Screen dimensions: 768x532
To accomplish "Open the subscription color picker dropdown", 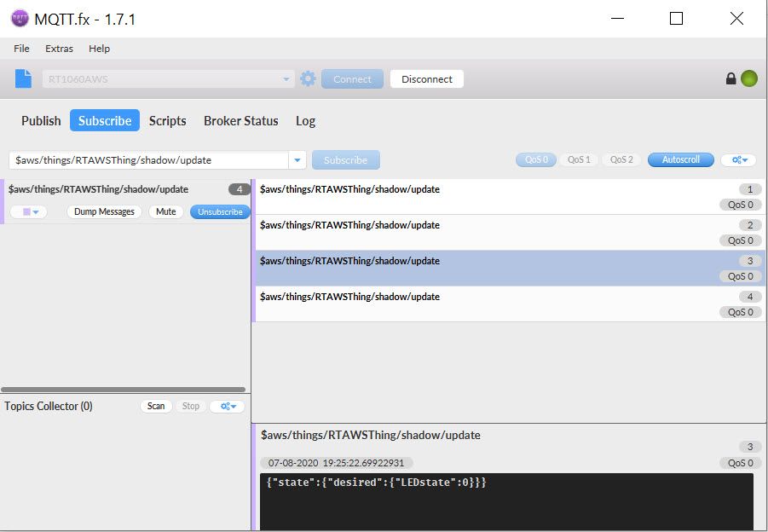I will point(28,211).
